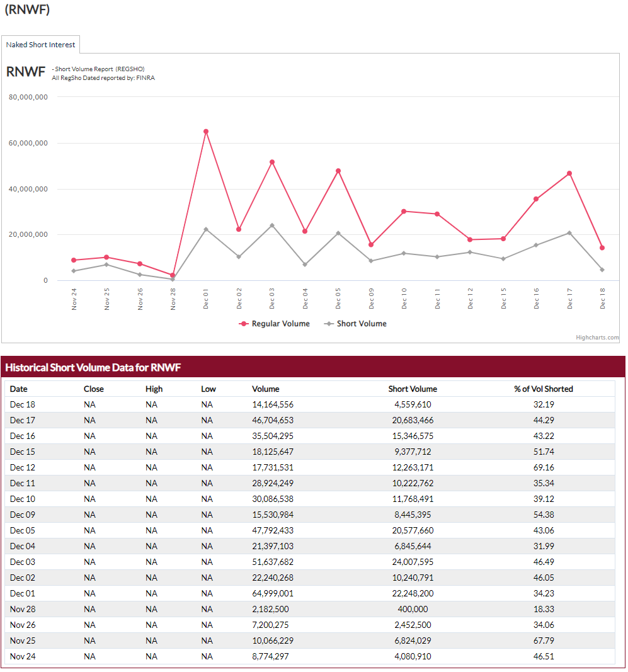Select the Close column header
The height and width of the screenshot is (672, 628).
pos(93,389)
